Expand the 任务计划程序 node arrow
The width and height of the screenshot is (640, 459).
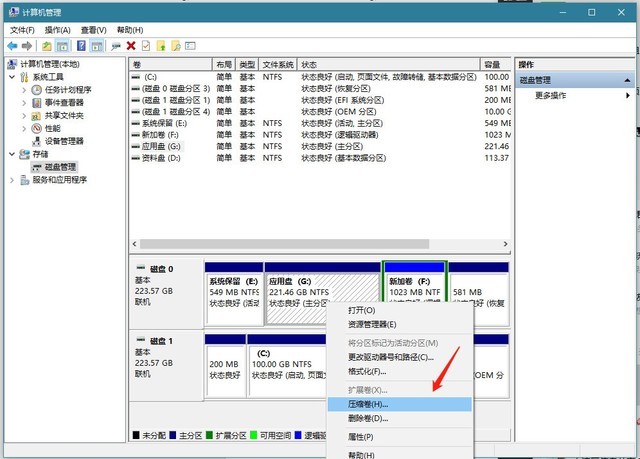(24, 90)
